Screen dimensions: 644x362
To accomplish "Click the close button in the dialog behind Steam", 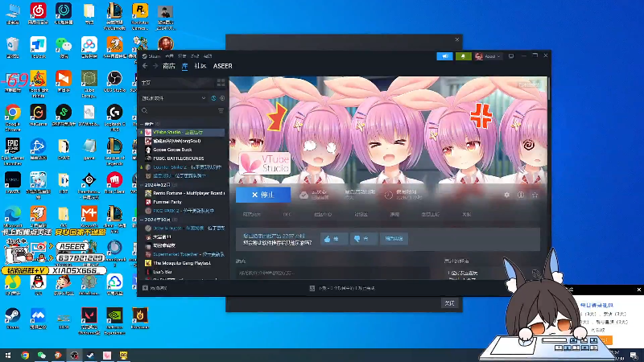I will coord(449,303).
